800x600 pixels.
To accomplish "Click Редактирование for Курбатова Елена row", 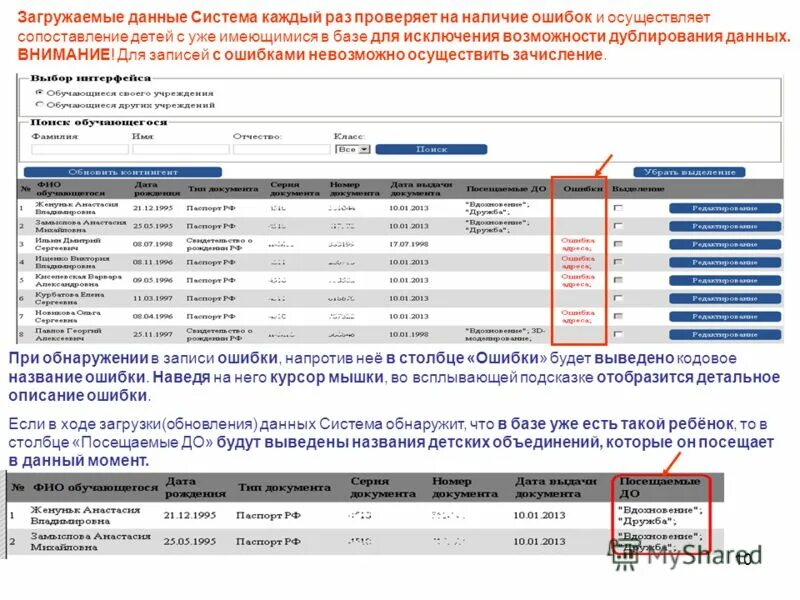I will tap(725, 298).
